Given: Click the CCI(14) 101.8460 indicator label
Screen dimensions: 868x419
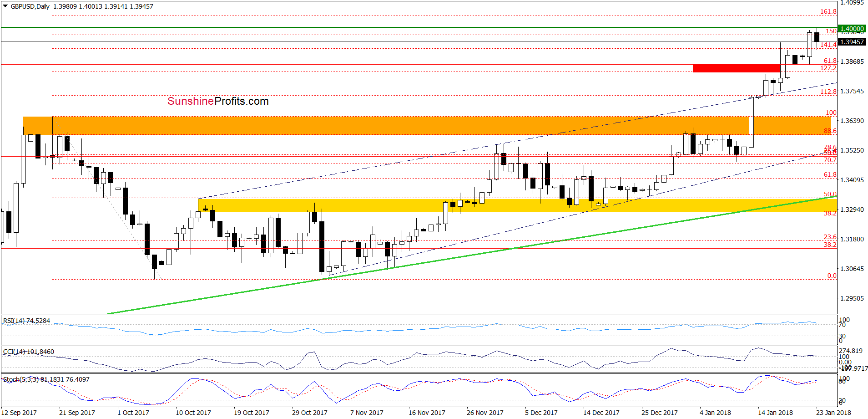Looking at the screenshot, I should click(28, 352).
